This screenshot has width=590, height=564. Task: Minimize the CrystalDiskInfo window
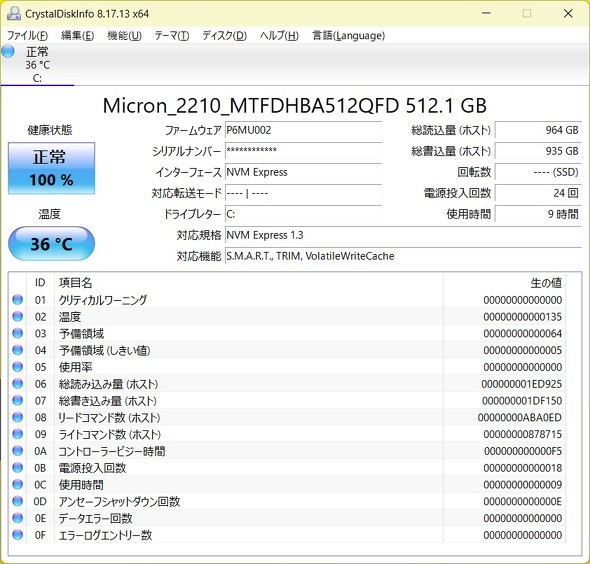pos(486,13)
